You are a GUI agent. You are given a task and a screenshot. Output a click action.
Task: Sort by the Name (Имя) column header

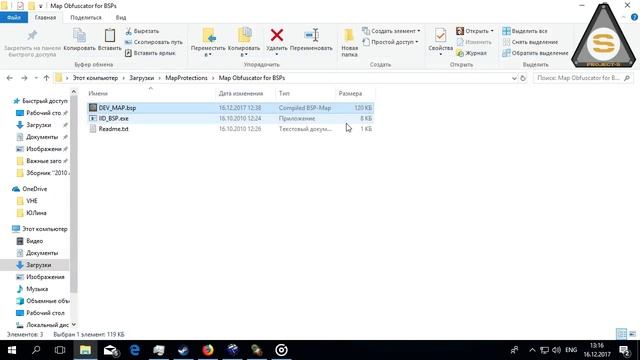click(98, 93)
